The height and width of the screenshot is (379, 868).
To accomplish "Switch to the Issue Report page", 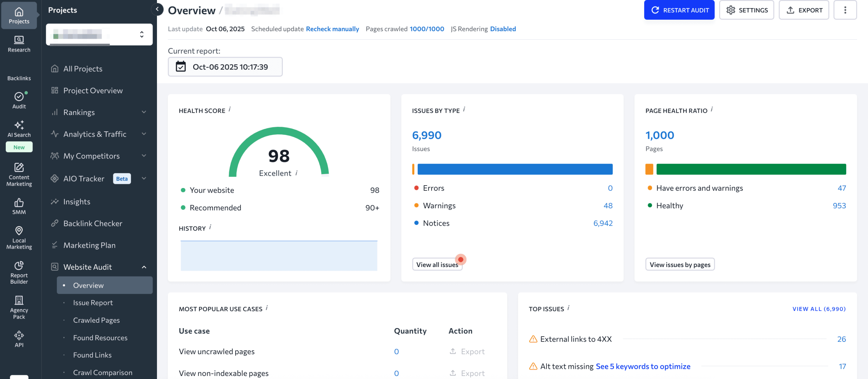I will [93, 302].
